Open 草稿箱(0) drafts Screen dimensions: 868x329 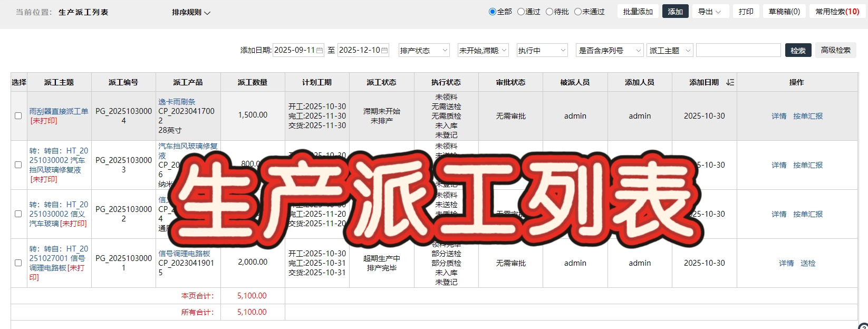tap(784, 12)
